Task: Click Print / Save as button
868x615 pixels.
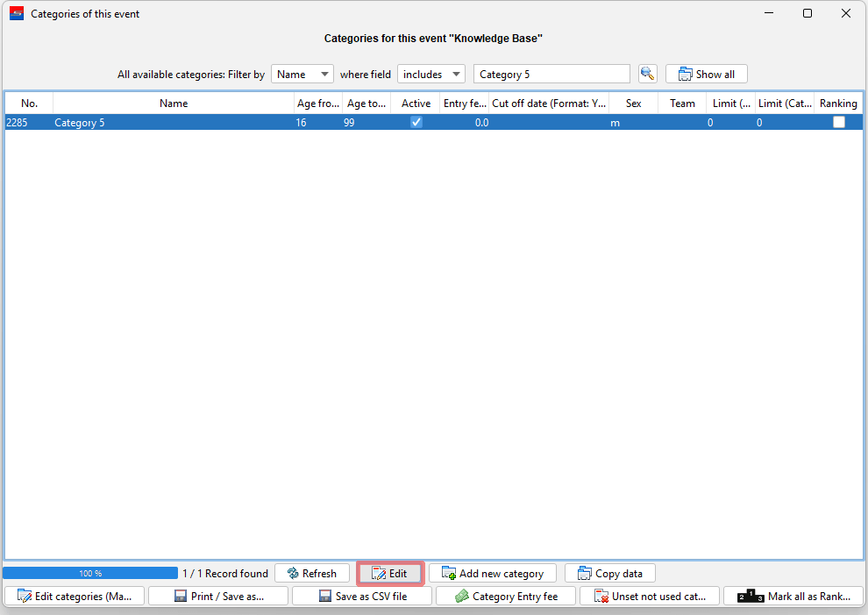Action: [218, 596]
